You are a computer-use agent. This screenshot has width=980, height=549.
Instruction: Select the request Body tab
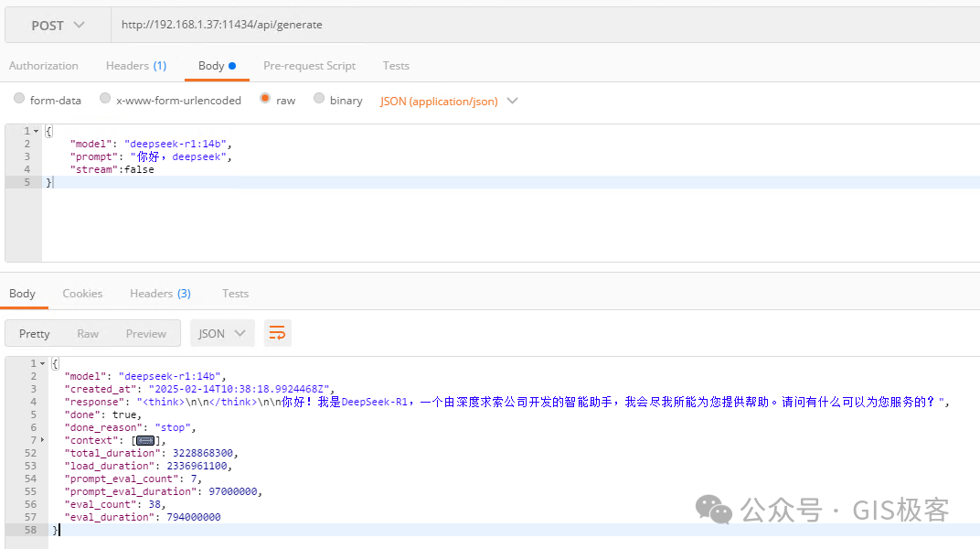(x=217, y=66)
